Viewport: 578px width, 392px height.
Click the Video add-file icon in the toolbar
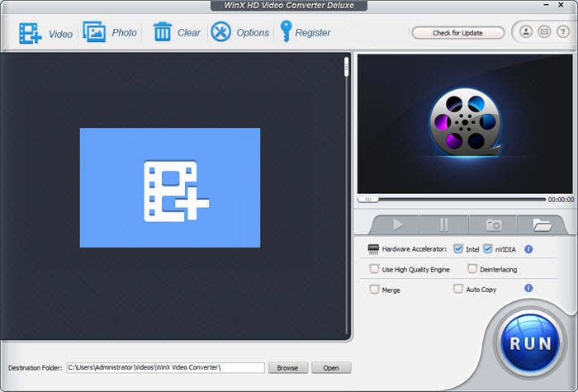(31, 33)
